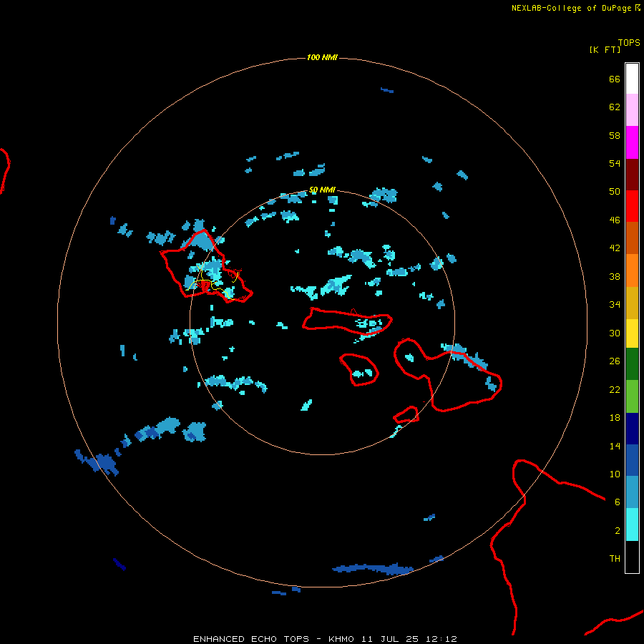Click the magenta 58 kft legend swatch
Image resolution: width=644 pixels, height=644 pixels.
(x=632, y=142)
